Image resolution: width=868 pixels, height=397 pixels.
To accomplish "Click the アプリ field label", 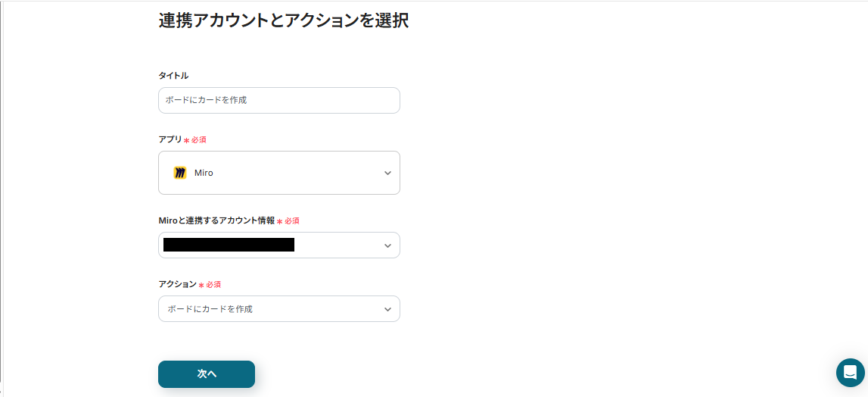I will pyautogui.click(x=170, y=140).
